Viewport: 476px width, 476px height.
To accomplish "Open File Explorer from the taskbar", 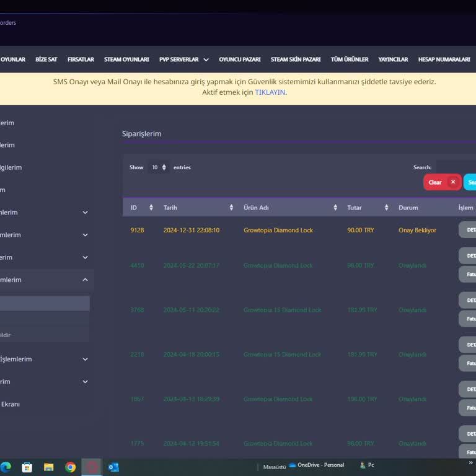I will coord(48,467).
